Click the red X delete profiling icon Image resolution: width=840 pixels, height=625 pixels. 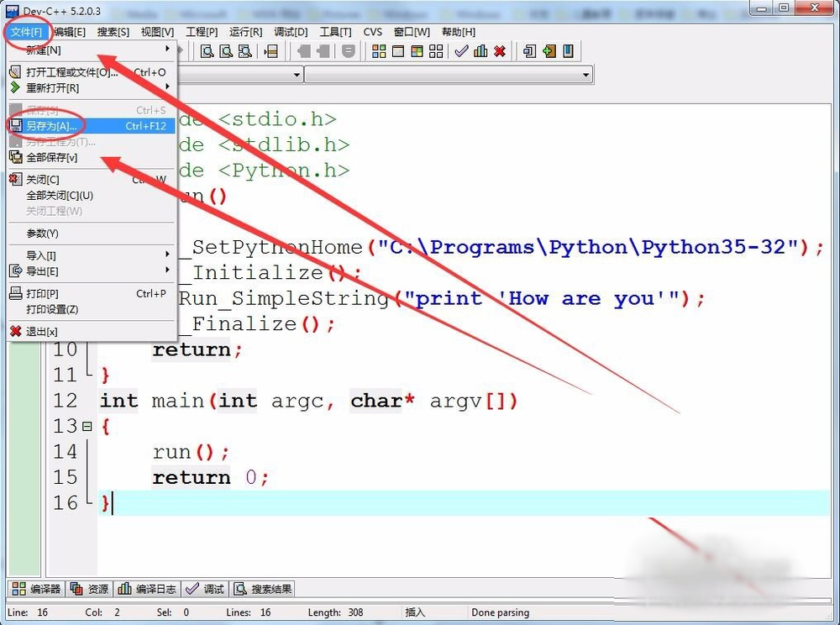click(x=500, y=51)
